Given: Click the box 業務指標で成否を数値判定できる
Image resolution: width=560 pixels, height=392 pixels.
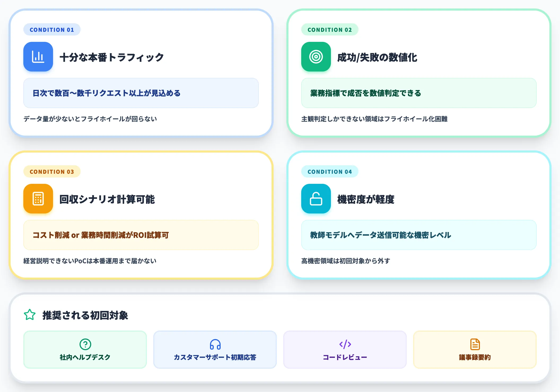Looking at the screenshot, I should [x=419, y=93].
